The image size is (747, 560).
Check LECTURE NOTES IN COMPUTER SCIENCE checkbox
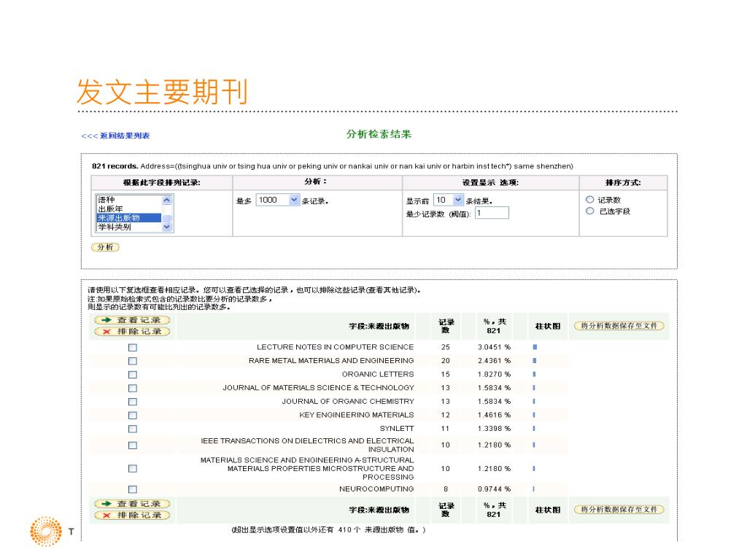pos(133,348)
